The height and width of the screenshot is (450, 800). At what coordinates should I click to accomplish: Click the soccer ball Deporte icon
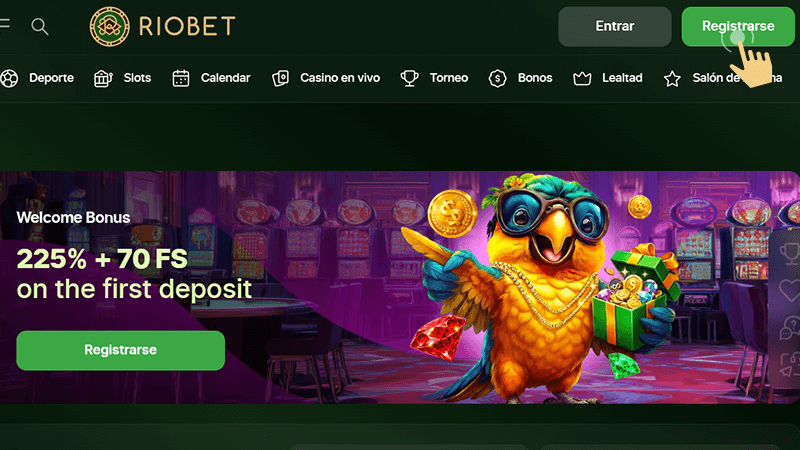(9, 79)
